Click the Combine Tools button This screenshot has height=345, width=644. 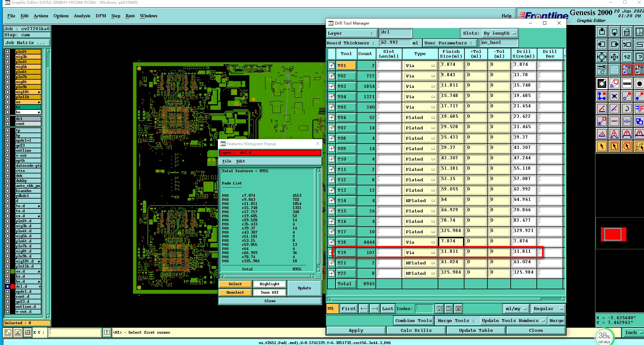pyautogui.click(x=414, y=320)
